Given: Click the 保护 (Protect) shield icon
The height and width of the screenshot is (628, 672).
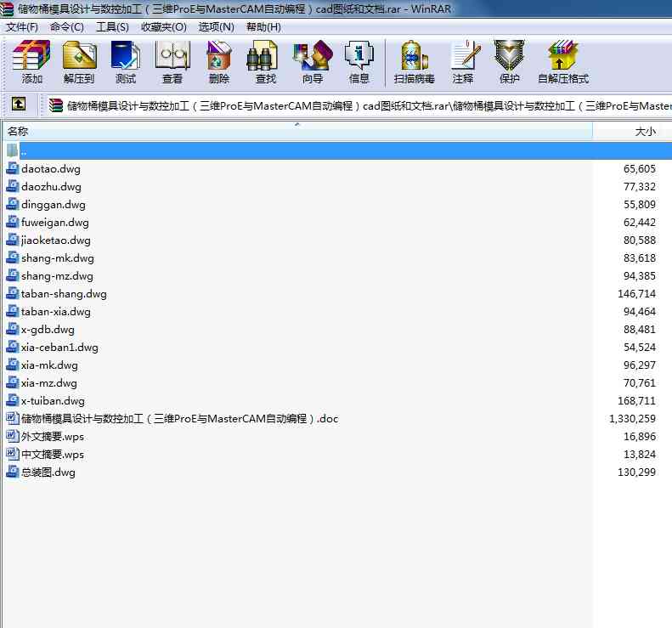Looking at the screenshot, I should 509,62.
